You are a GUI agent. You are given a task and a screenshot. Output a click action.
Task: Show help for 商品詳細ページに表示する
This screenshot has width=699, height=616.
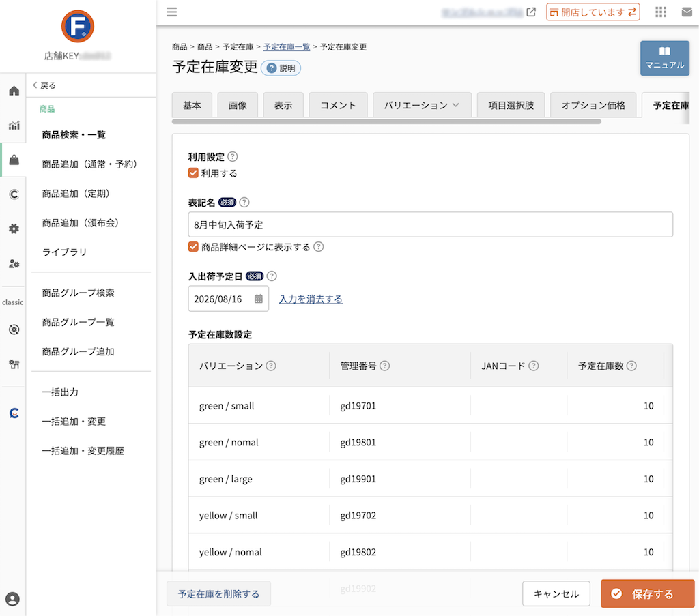pos(318,247)
